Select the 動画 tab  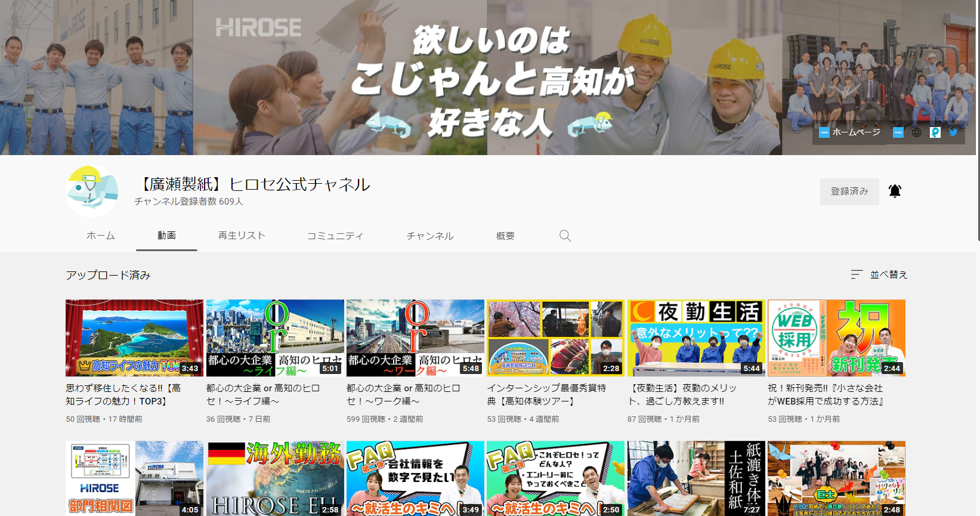point(166,236)
